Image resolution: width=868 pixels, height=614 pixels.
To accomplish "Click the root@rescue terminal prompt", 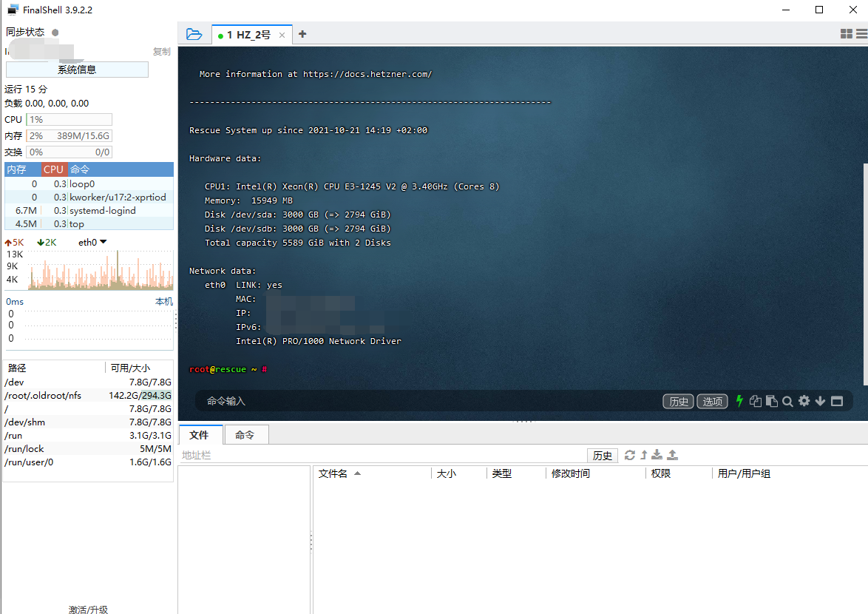I will click(228, 369).
